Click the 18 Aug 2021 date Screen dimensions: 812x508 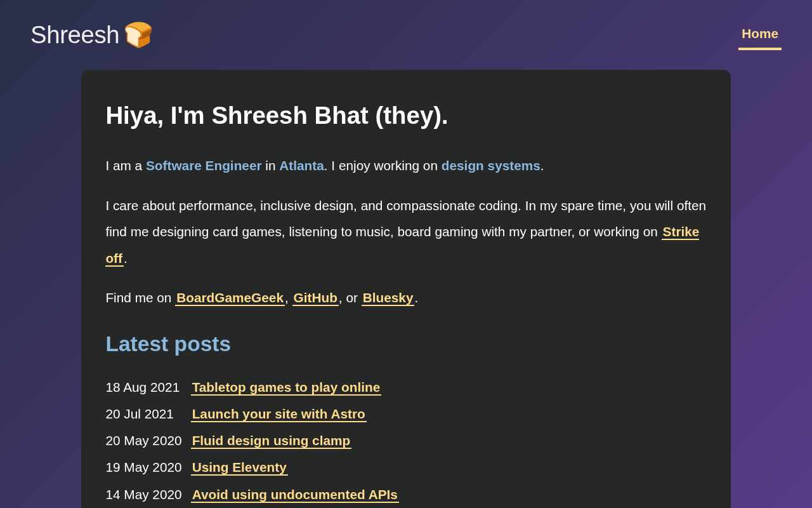point(142,387)
